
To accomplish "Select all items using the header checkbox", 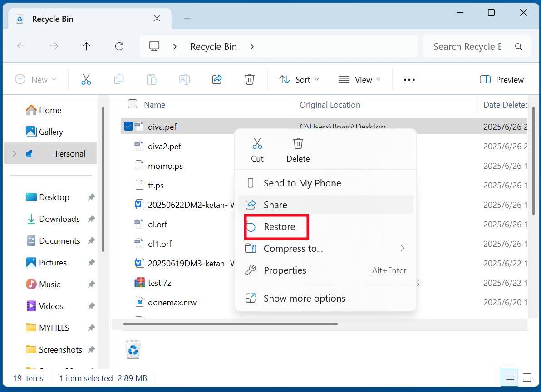I will [x=133, y=104].
